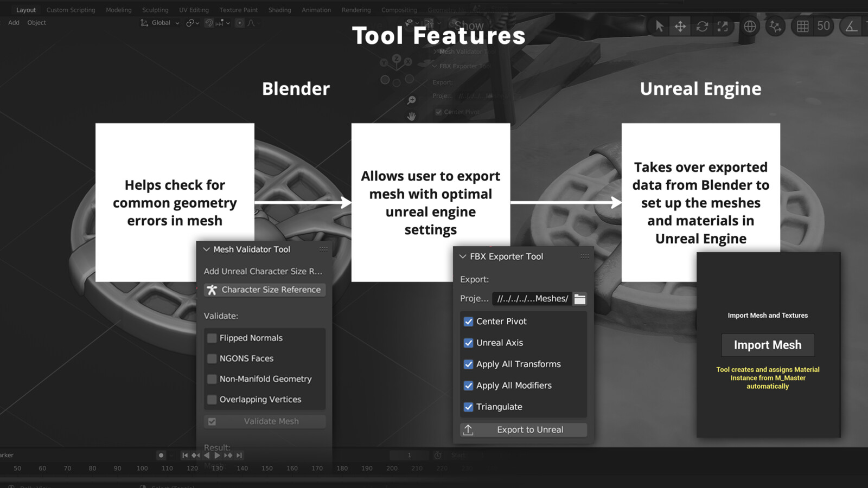
Task: Activate the Unreal rotate tool icon
Action: [702, 26]
